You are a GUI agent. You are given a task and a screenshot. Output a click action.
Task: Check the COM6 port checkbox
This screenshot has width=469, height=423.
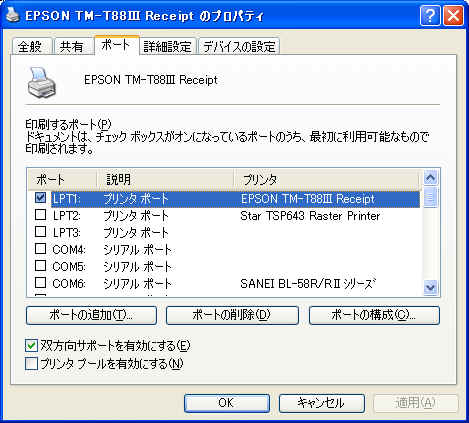point(40,283)
